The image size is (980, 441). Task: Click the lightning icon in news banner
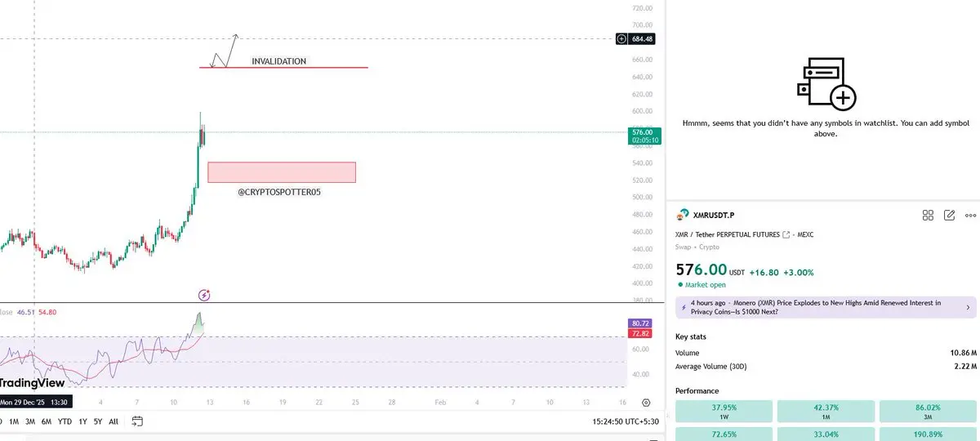683,308
